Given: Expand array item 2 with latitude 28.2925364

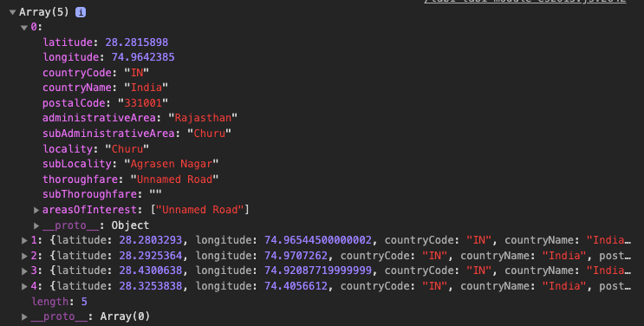Looking at the screenshot, I should pyautogui.click(x=24, y=256).
